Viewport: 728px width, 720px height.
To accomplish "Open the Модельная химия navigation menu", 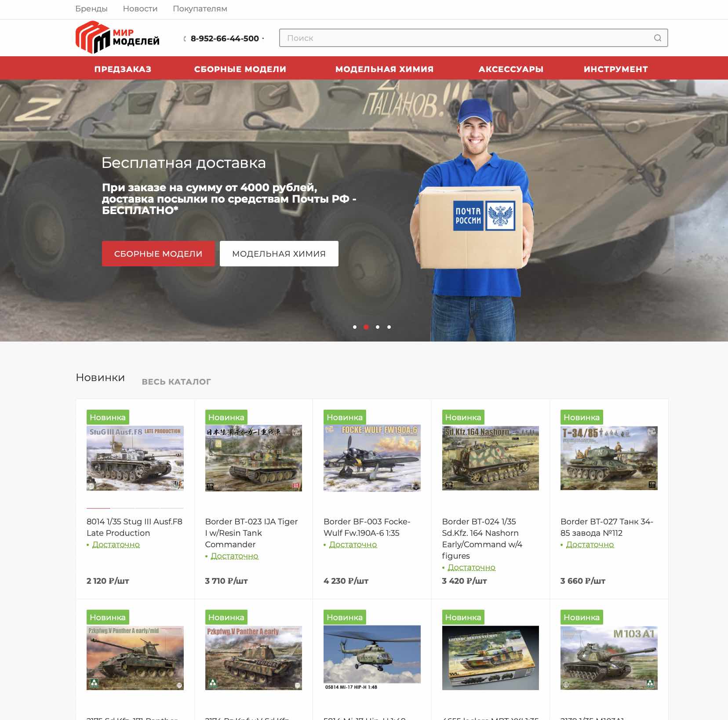I will click(x=384, y=69).
